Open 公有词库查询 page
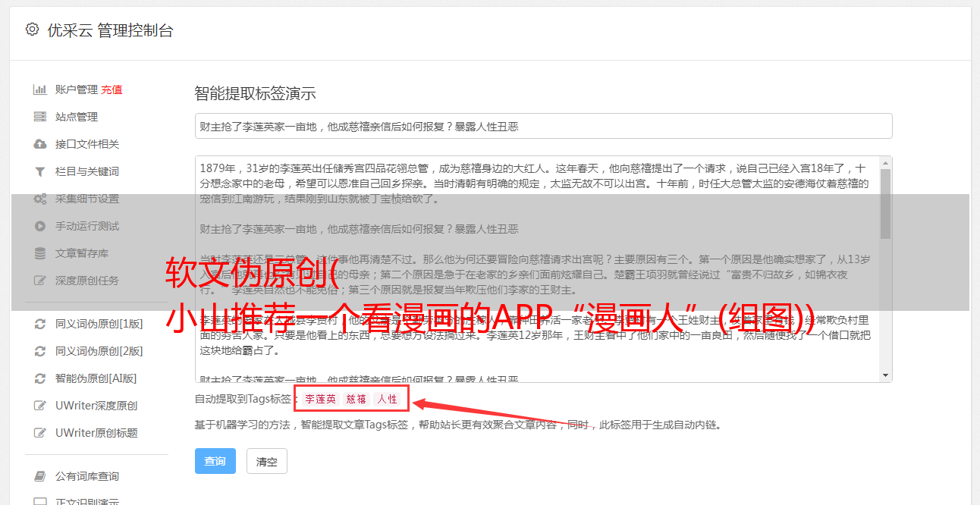This screenshot has height=505, width=980. pyautogui.click(x=87, y=476)
